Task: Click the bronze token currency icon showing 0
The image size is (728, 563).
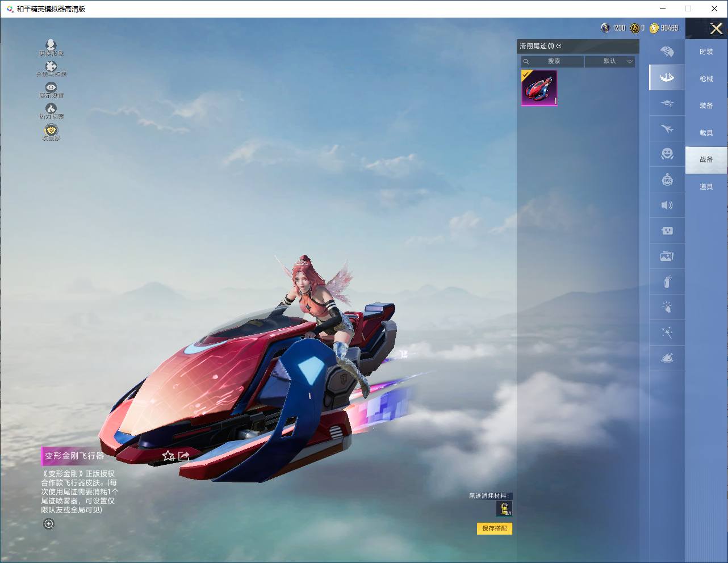Action: (634, 28)
